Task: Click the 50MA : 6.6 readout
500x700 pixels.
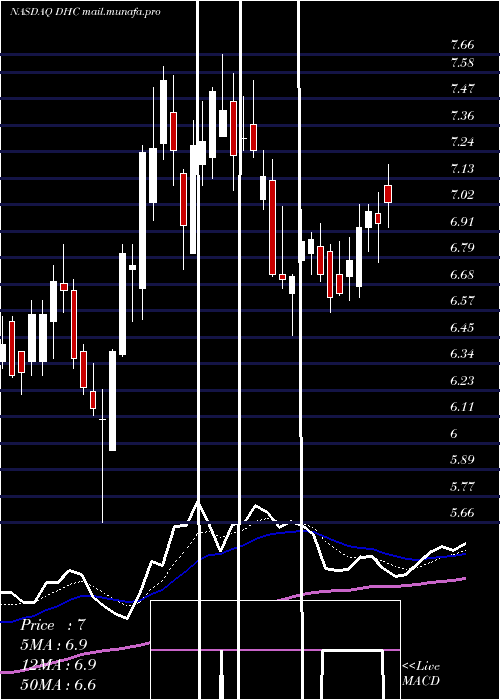Action: (x=58, y=685)
